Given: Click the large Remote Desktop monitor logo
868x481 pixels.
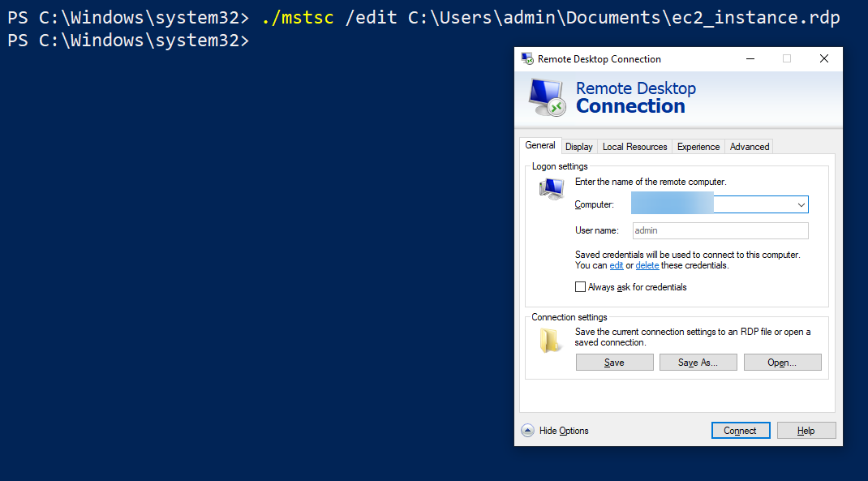Looking at the screenshot, I should click(547, 97).
